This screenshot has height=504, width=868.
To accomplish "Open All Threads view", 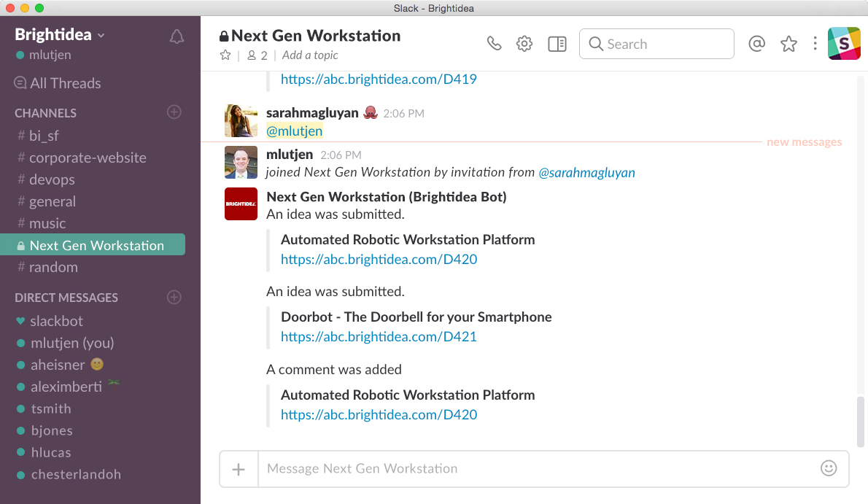I will [x=65, y=83].
